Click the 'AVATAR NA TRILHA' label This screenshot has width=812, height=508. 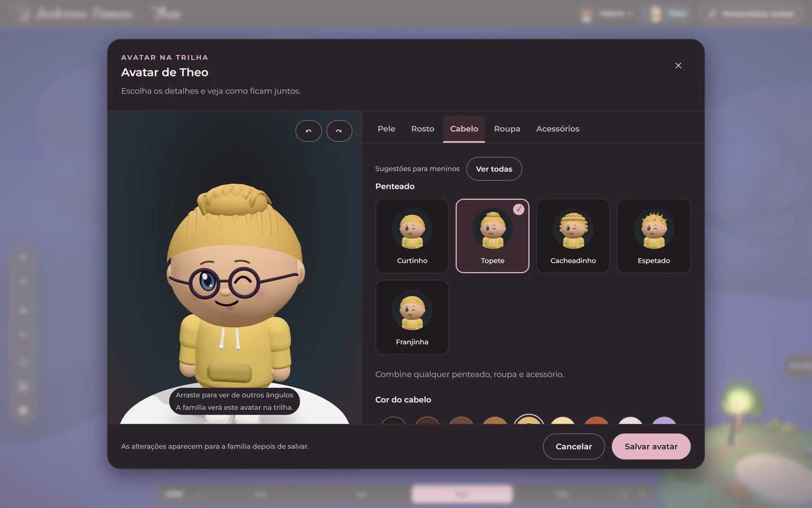tap(165, 58)
